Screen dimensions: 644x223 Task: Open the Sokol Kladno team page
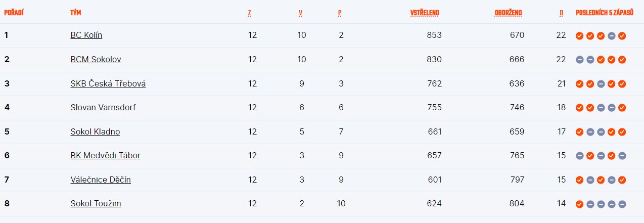[95, 132]
